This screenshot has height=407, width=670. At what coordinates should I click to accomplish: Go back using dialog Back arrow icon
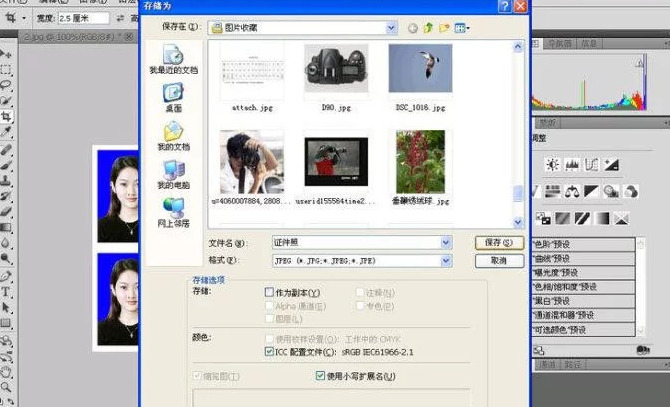pyautogui.click(x=412, y=28)
